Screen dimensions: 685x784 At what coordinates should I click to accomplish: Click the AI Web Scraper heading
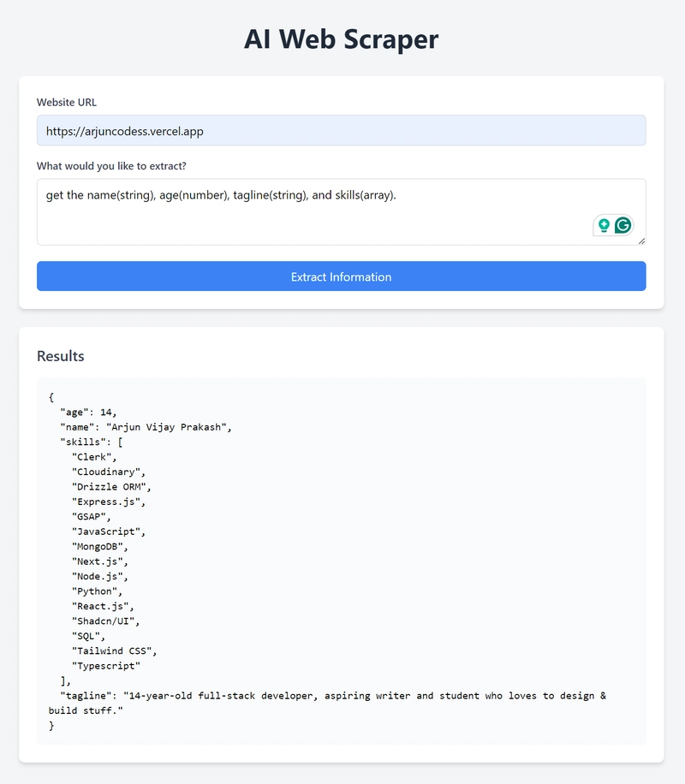pos(342,39)
